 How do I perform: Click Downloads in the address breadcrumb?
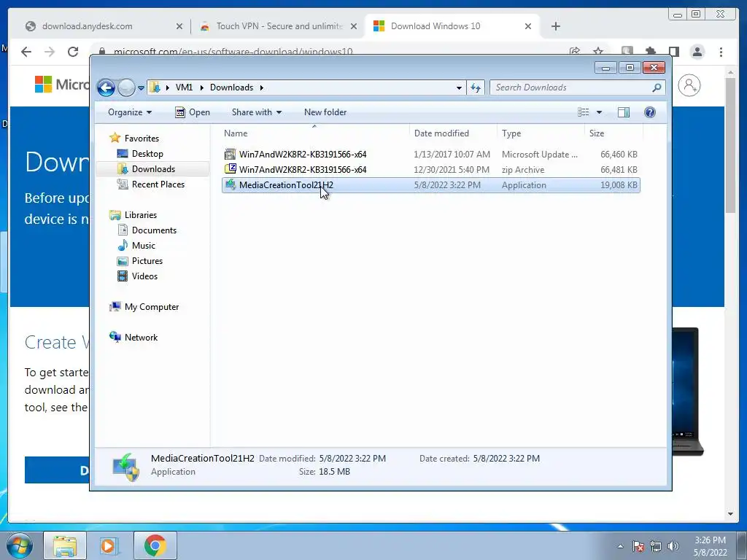[x=231, y=87]
